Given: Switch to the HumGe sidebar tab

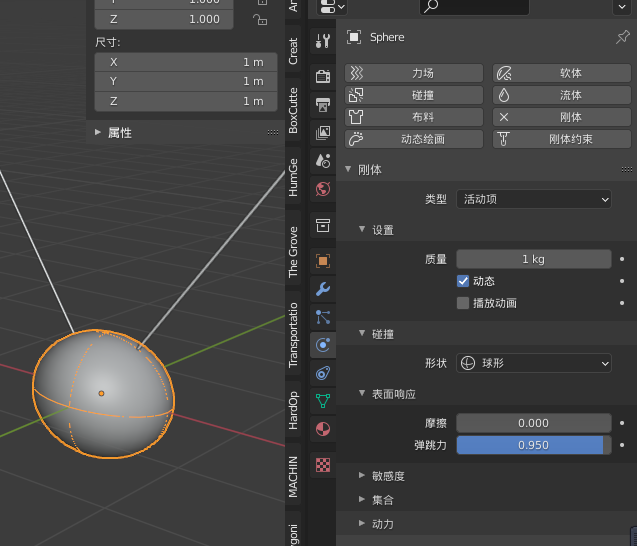Looking at the screenshot, I should coord(293,178).
